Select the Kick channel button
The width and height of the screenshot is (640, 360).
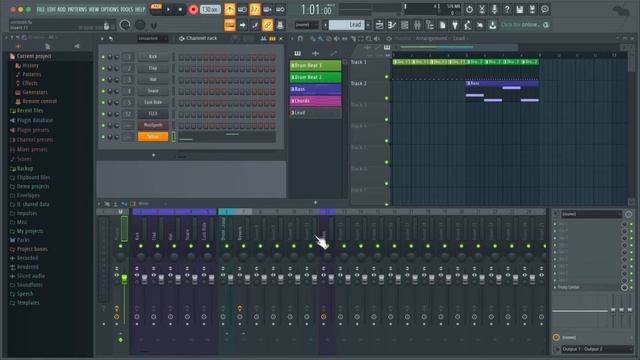(x=153, y=57)
